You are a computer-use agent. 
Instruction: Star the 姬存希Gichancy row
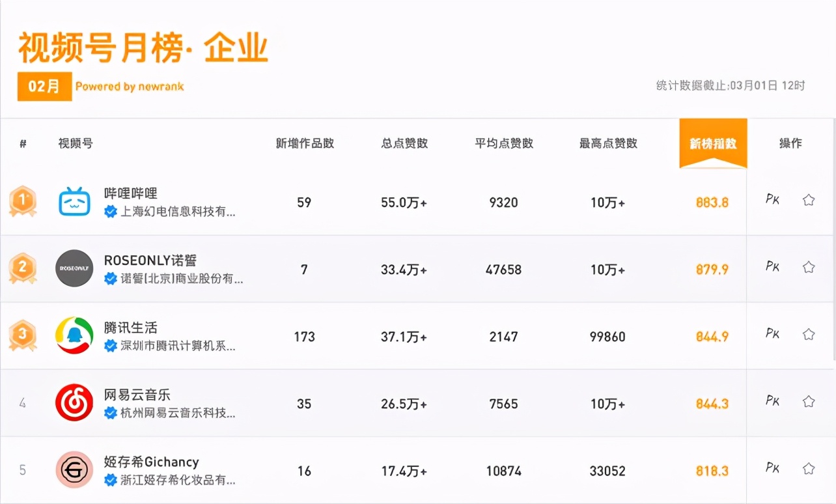tap(809, 468)
